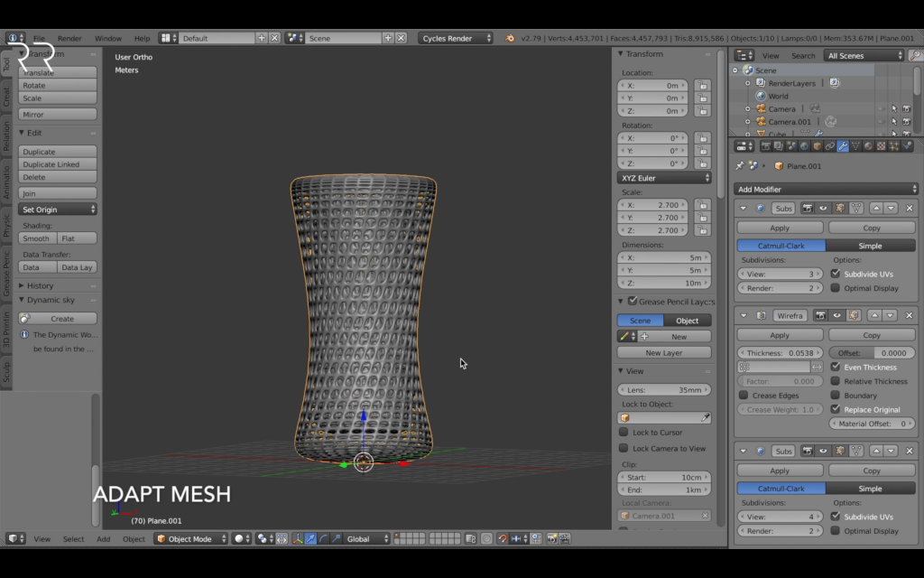924x578 pixels.
Task: Click the magnet snap icon in viewport header
Action: click(502, 538)
